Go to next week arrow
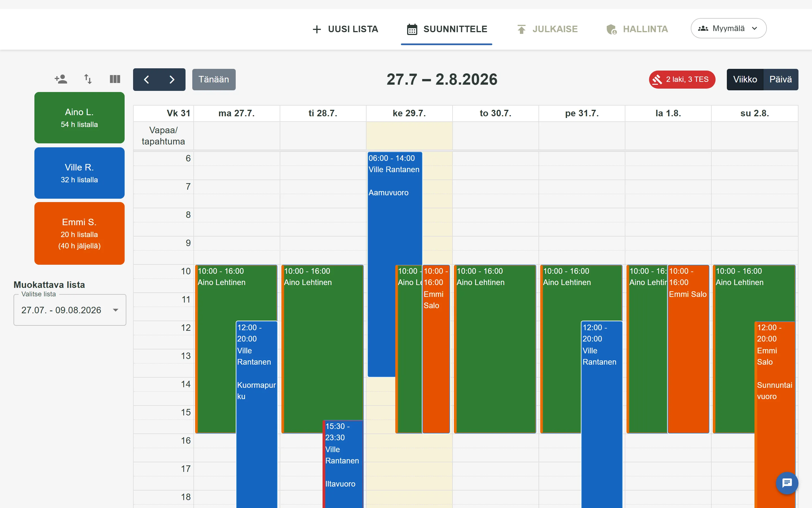Image resolution: width=812 pixels, height=508 pixels. pyautogui.click(x=172, y=80)
